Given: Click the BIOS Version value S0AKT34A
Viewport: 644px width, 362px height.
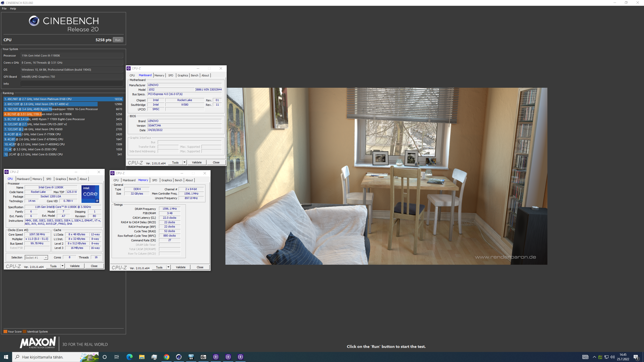Looking at the screenshot, I should click(x=184, y=125).
